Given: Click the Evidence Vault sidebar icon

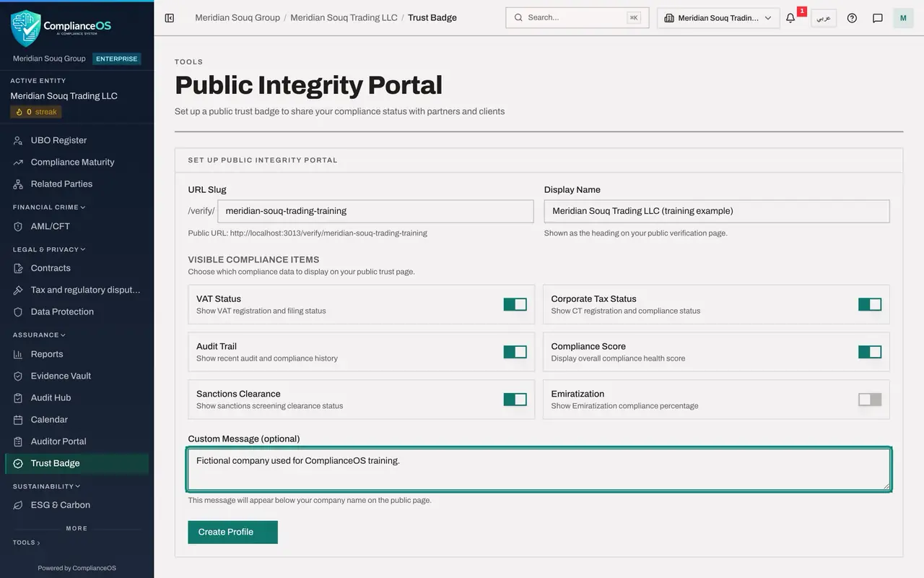Looking at the screenshot, I should (18, 376).
